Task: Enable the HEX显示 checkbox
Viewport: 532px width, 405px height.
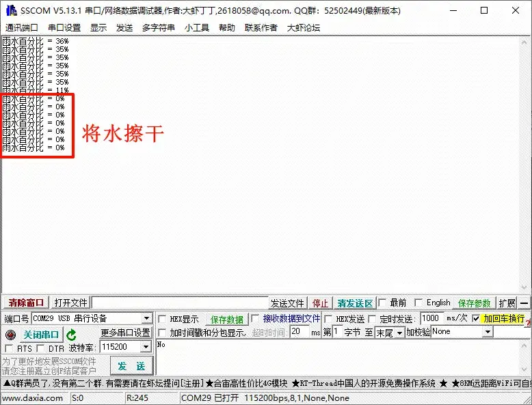Action: (x=162, y=319)
